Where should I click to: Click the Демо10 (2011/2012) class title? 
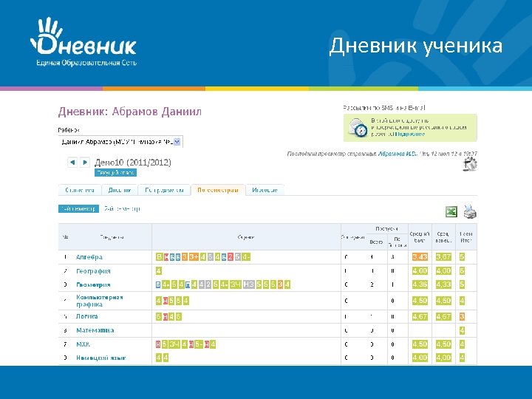tap(133, 162)
